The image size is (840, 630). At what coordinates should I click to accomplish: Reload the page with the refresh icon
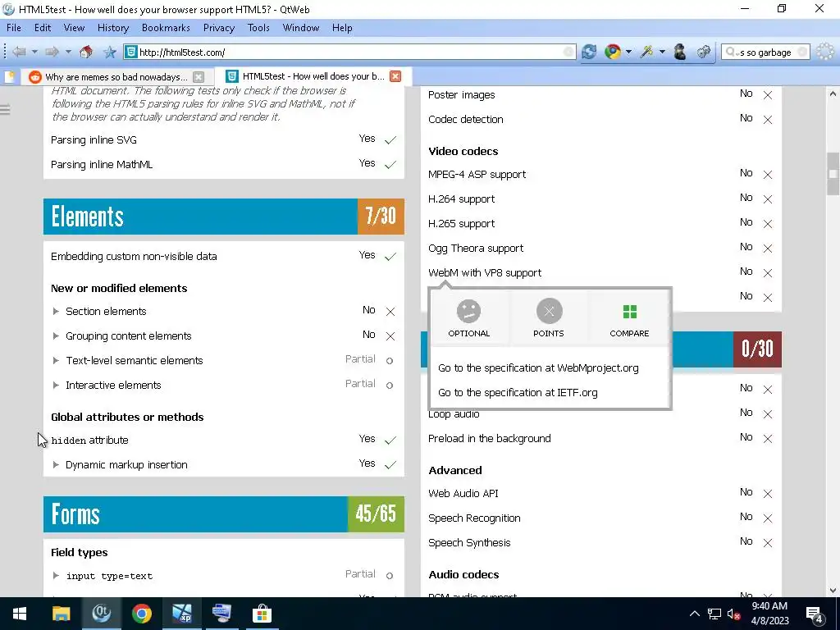pos(589,52)
